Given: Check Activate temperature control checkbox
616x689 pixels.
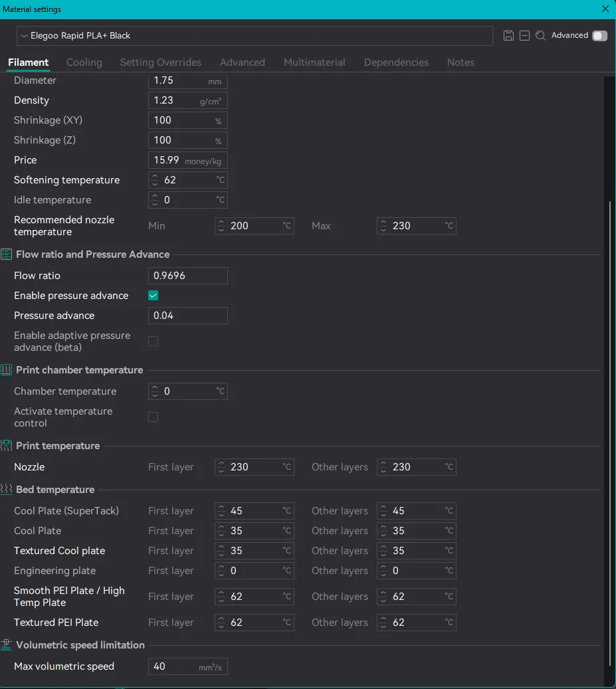Looking at the screenshot, I should pyautogui.click(x=153, y=417).
